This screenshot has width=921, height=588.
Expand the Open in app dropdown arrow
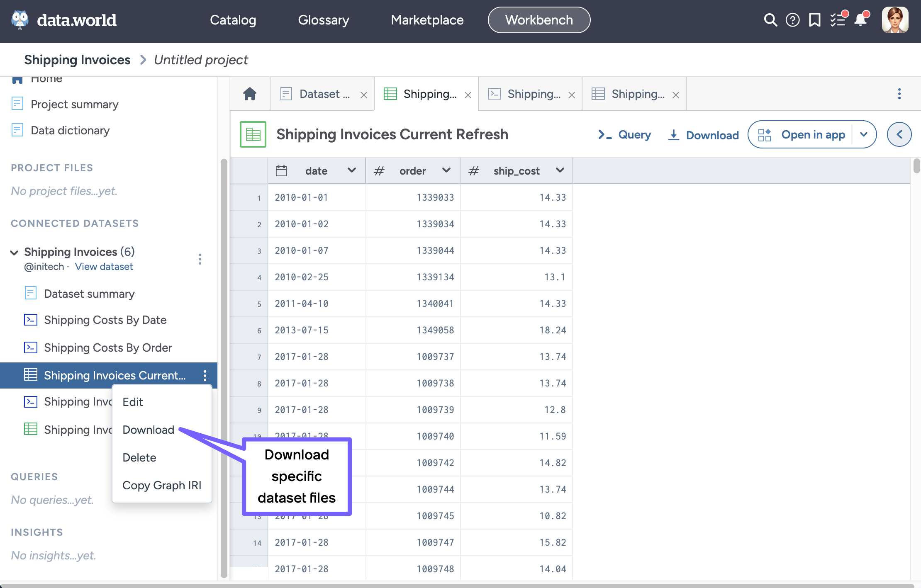[864, 134]
